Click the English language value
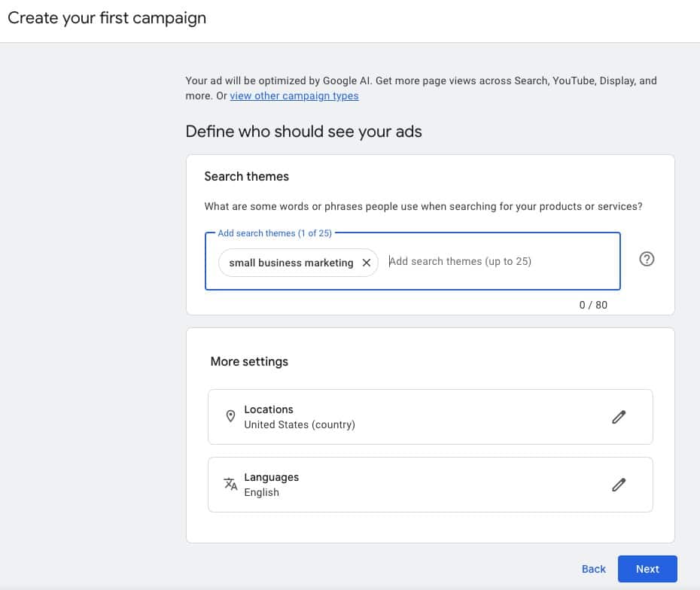Screen dimensions: 700x590 point(261,492)
